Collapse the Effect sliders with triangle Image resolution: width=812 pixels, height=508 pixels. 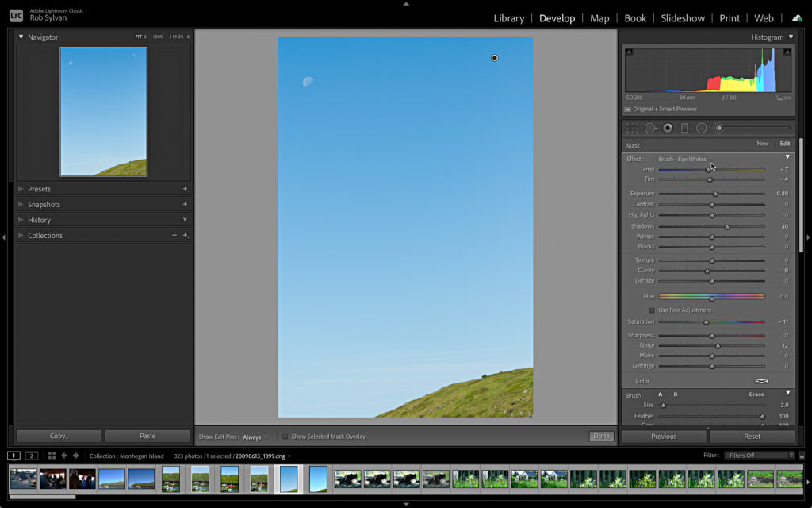click(x=787, y=157)
